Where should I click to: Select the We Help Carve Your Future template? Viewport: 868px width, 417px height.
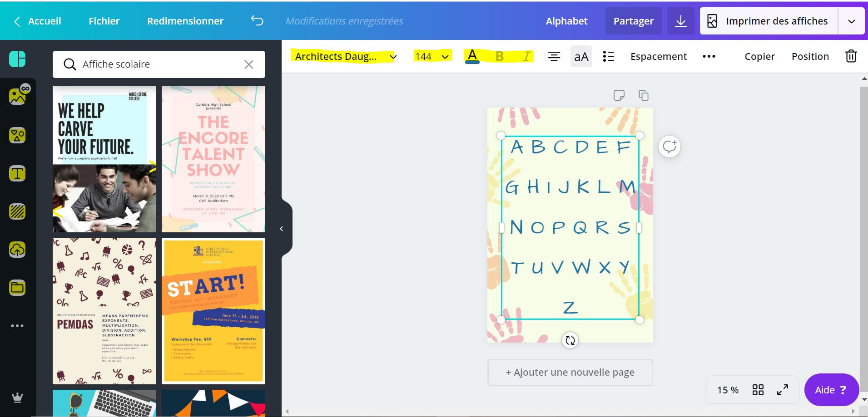pyautogui.click(x=104, y=159)
